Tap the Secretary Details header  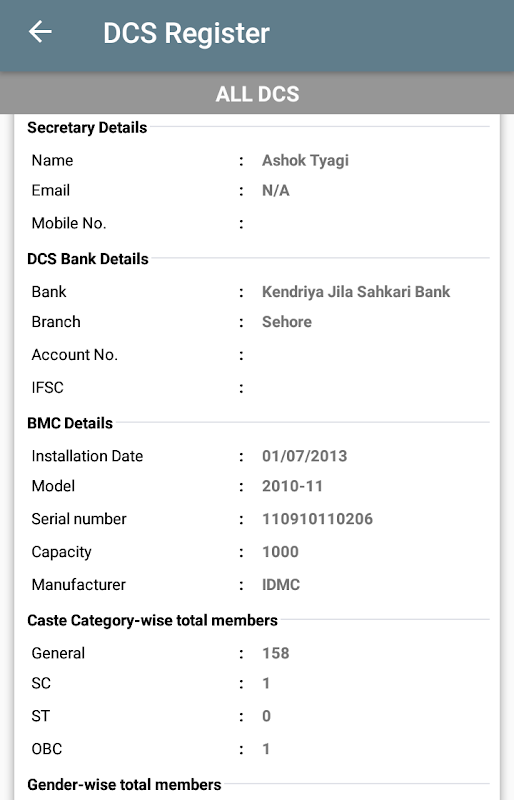point(87,128)
